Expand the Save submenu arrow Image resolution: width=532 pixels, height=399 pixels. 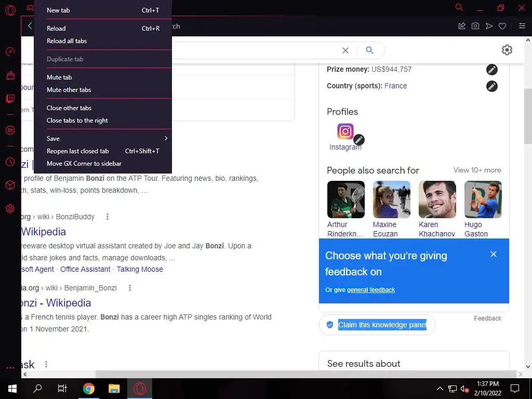point(166,138)
